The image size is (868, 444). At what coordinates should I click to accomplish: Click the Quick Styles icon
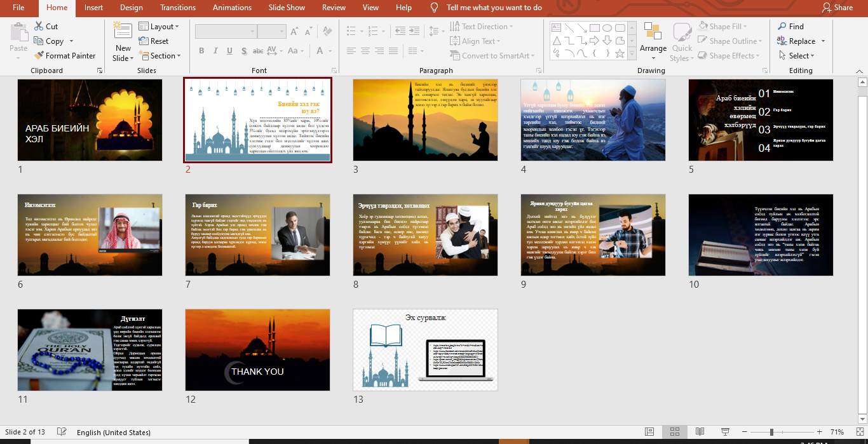(681, 40)
